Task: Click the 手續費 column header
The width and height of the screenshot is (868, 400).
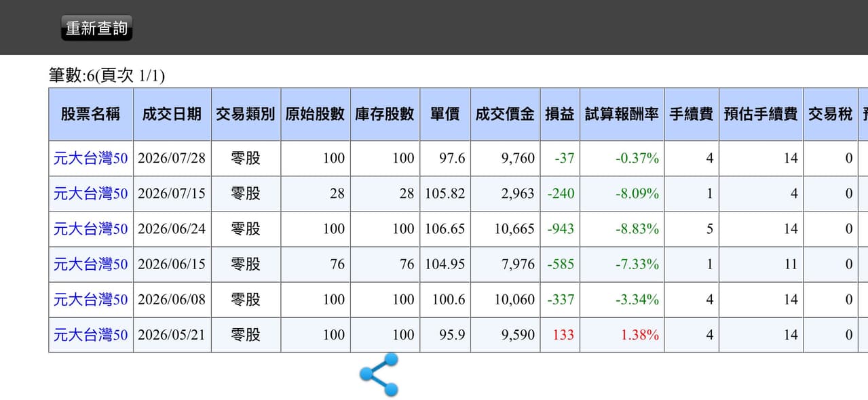Action: tap(692, 115)
